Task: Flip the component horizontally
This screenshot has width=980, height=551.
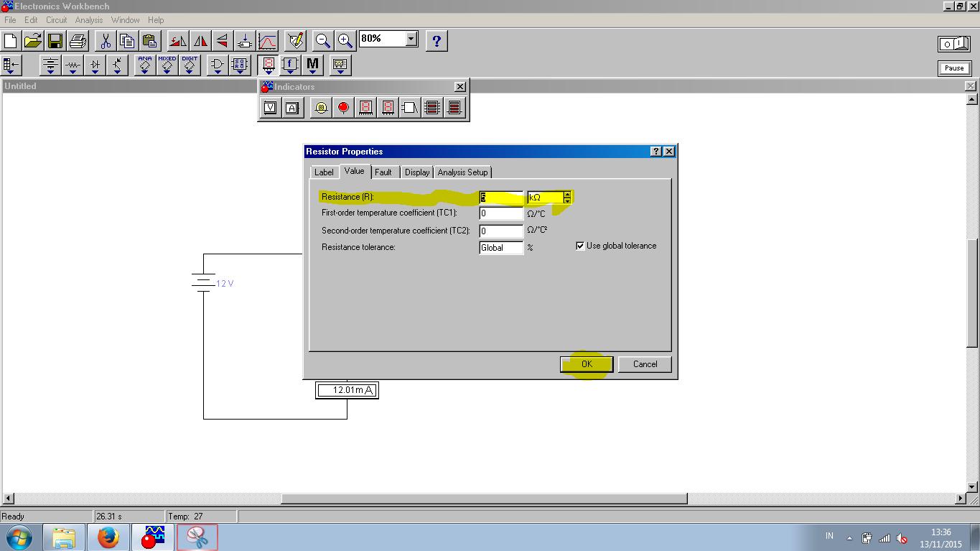Action: [x=200, y=40]
